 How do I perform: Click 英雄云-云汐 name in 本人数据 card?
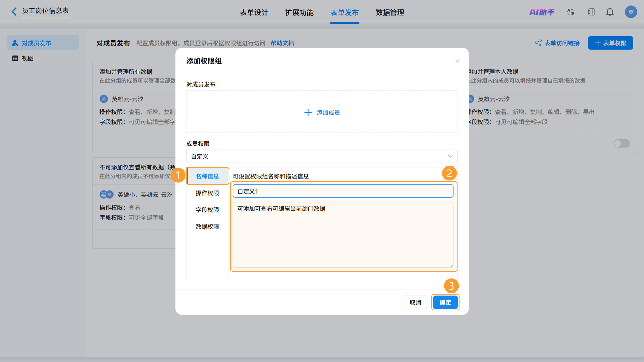pyautogui.click(x=494, y=99)
